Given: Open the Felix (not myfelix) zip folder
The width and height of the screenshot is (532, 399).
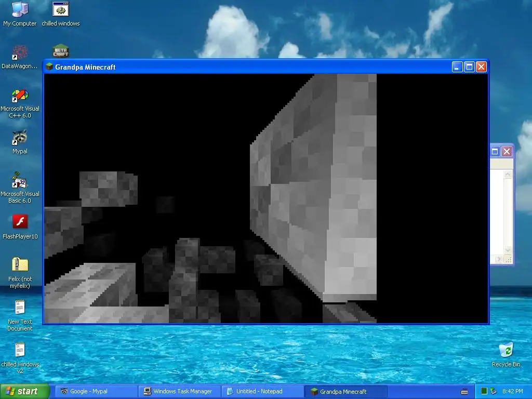Looking at the screenshot, I should [20, 273].
